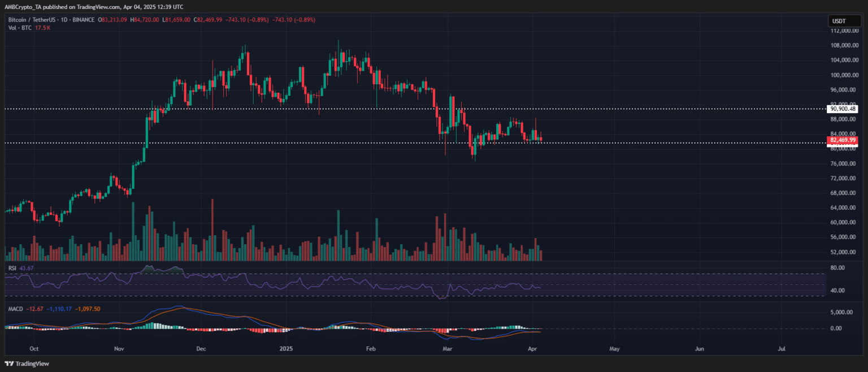Click the May label on the time axis

coord(615,349)
